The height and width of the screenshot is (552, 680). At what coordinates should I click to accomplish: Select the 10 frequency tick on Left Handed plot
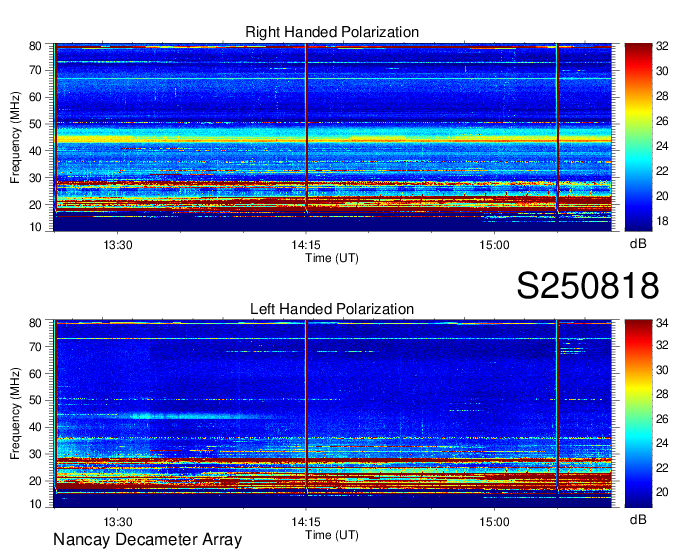click(x=35, y=504)
